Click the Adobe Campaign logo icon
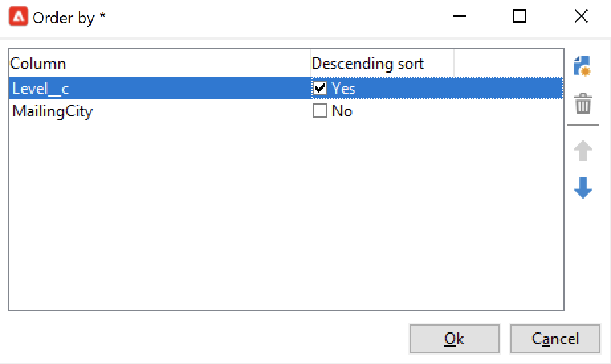This screenshot has height=364, width=611. coord(19,17)
